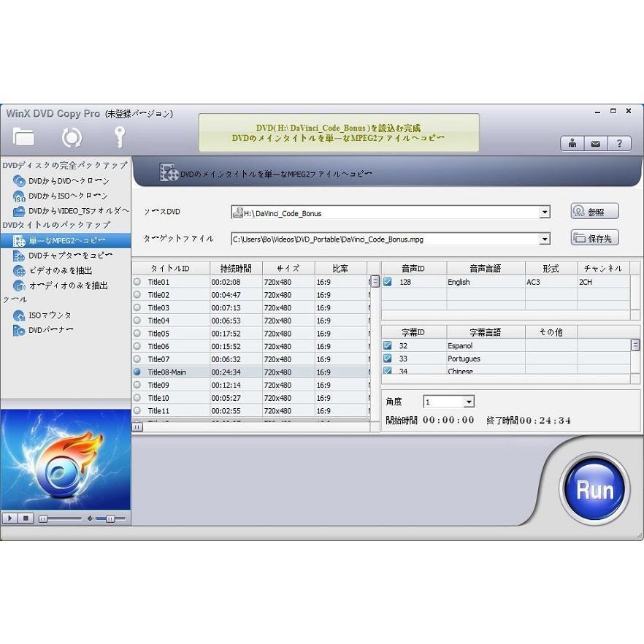Select the Title01 radio button

coord(137,282)
